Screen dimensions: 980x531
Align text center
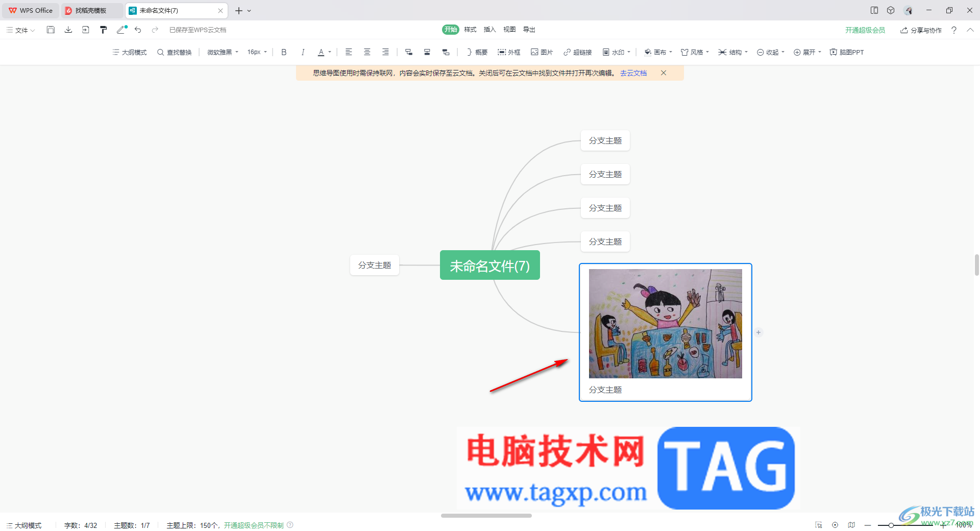point(367,52)
